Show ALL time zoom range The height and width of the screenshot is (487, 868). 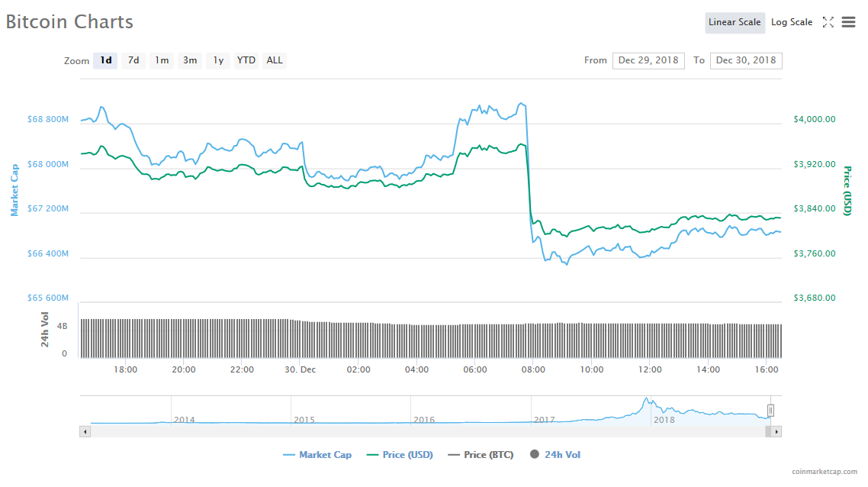[275, 60]
